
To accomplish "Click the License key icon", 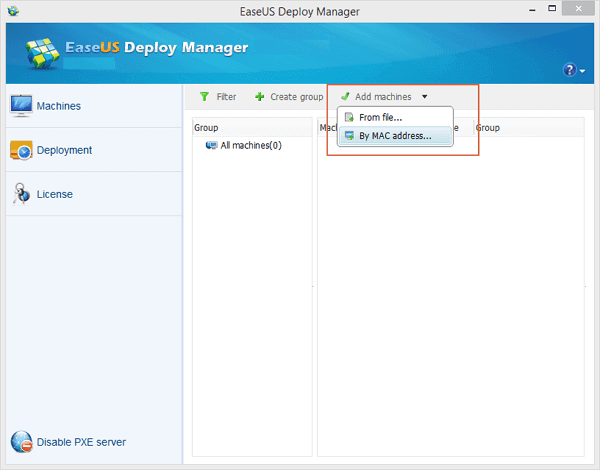I will point(21,194).
